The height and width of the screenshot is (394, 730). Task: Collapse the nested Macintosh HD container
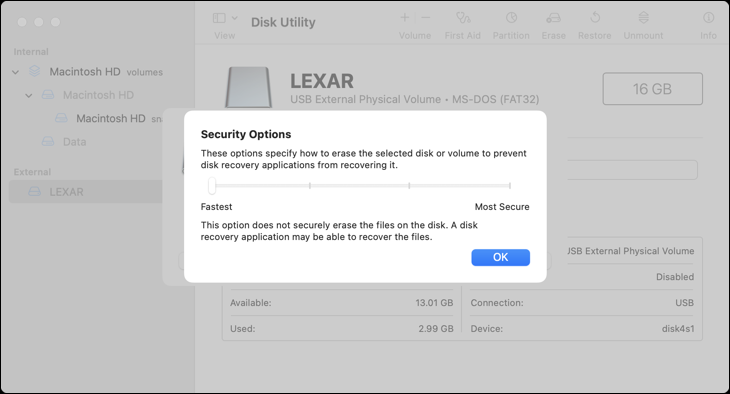pos(29,95)
